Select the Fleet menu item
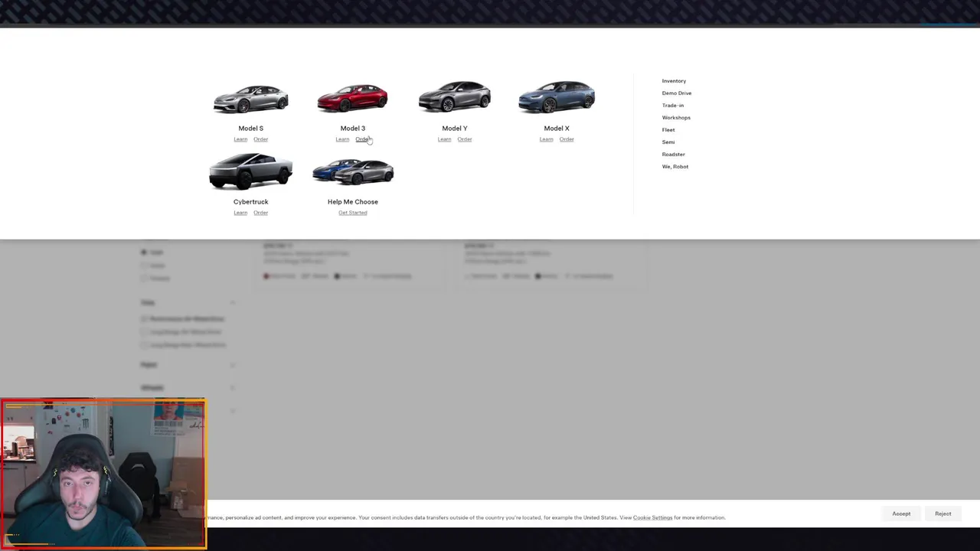The width and height of the screenshot is (980, 551). 668,130
